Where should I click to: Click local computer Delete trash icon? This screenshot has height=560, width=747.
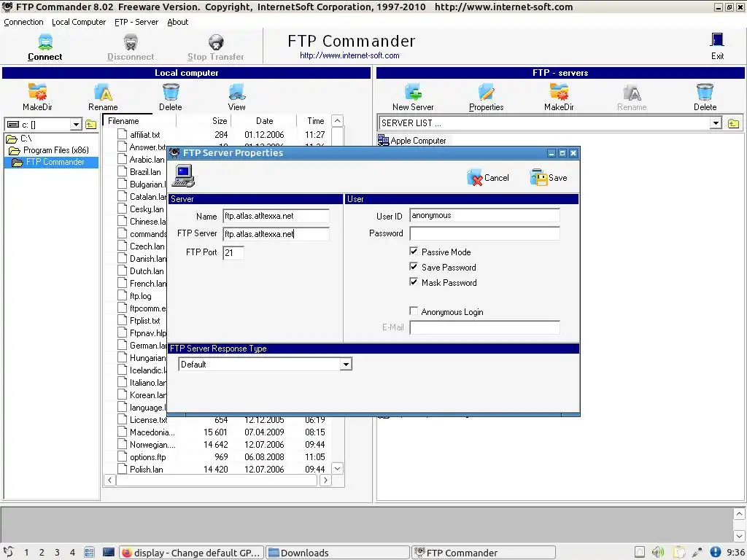[171, 92]
